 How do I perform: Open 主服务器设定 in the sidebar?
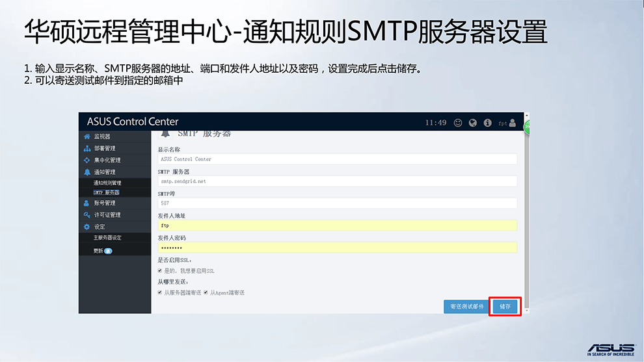107,238
